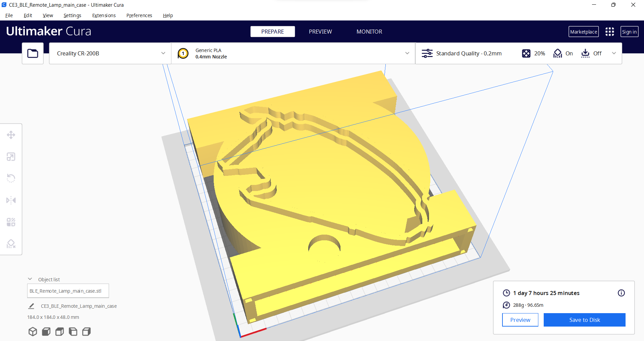The image size is (644, 341).
Task: Show print time details info icon
Action: (x=621, y=293)
